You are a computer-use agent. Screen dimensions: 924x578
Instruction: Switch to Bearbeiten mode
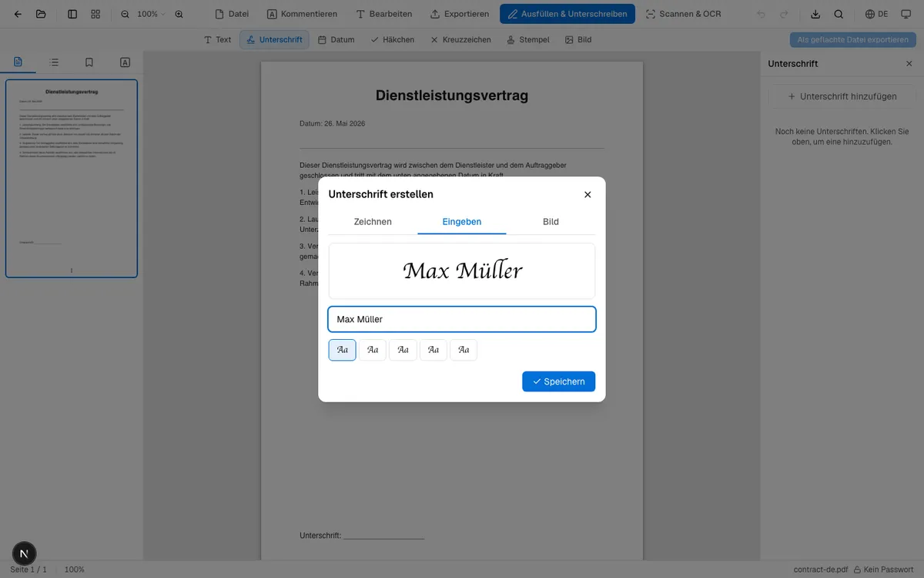tap(384, 14)
